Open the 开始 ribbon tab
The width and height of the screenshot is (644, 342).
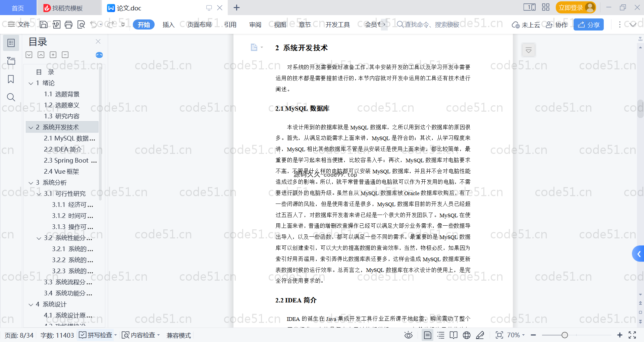144,24
